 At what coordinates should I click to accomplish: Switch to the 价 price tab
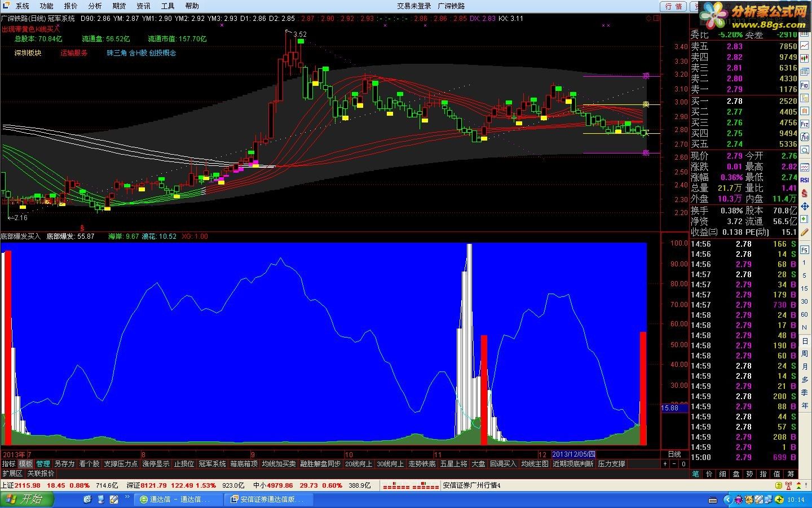pos(709,474)
